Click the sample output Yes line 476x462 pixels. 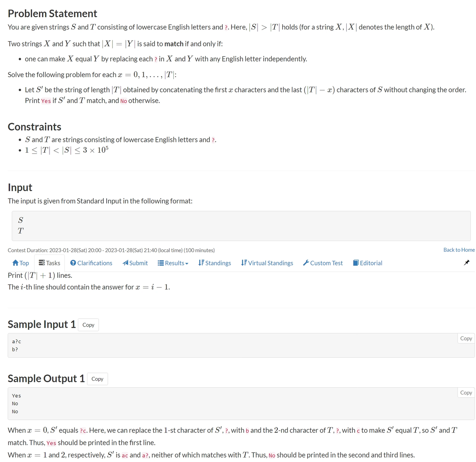tap(16, 396)
